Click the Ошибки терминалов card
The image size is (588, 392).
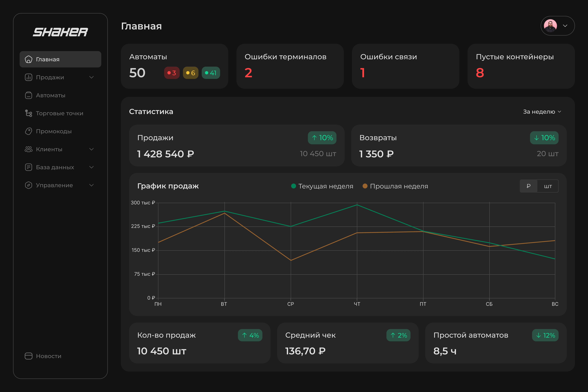(290, 66)
